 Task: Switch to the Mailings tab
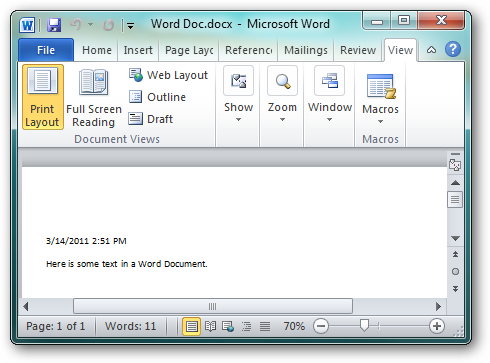306,50
